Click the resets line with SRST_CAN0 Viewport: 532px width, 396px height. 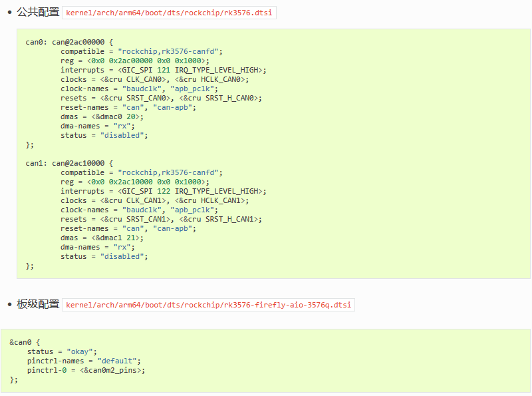coord(161,98)
